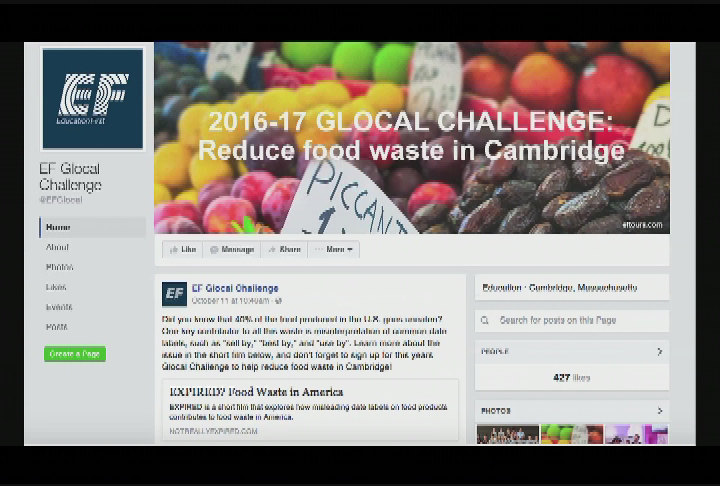The height and width of the screenshot is (486, 720).
Task: Open the Home tab in sidebar
Action: 93,227
